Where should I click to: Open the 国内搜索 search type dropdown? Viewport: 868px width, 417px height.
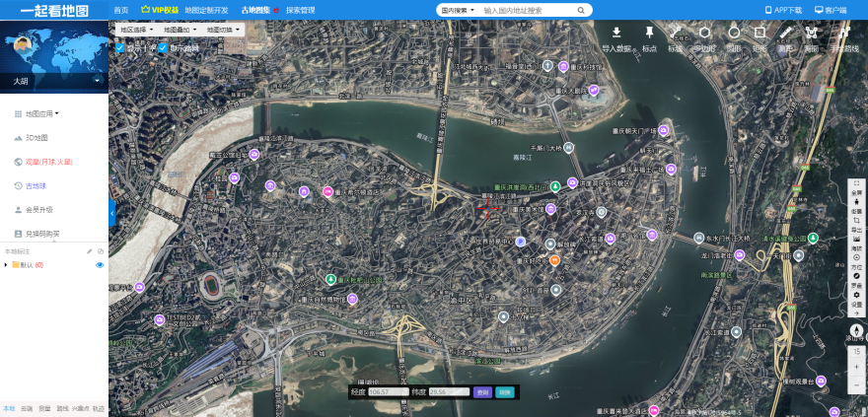coord(458,10)
